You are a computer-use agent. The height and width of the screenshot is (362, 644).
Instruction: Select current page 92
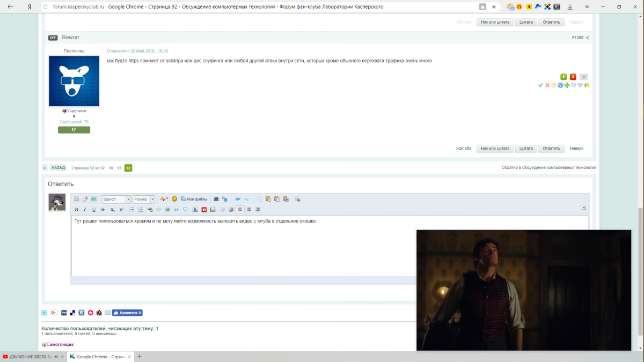pos(128,168)
